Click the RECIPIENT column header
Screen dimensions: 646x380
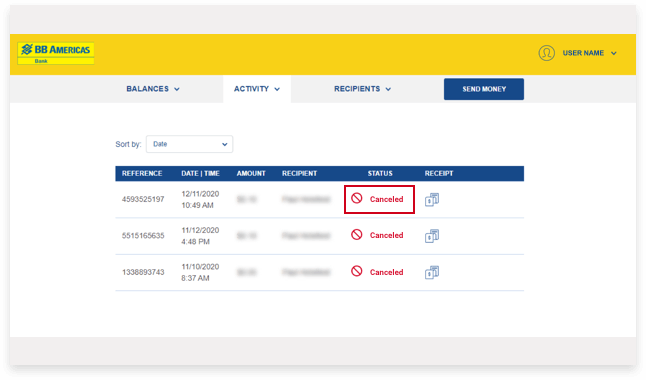(x=300, y=174)
